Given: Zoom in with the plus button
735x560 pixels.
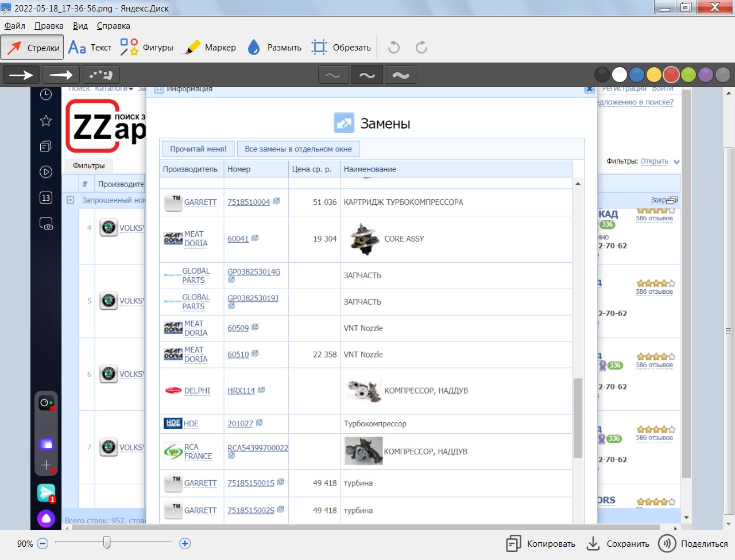Looking at the screenshot, I should click(185, 543).
